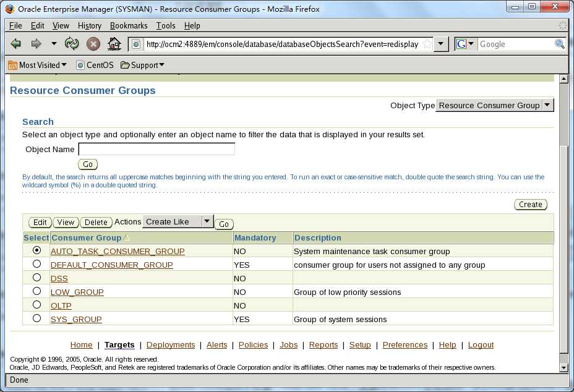The image size is (574, 392).
Task: Go forward with the Forward arrow icon
Action: tap(36, 44)
